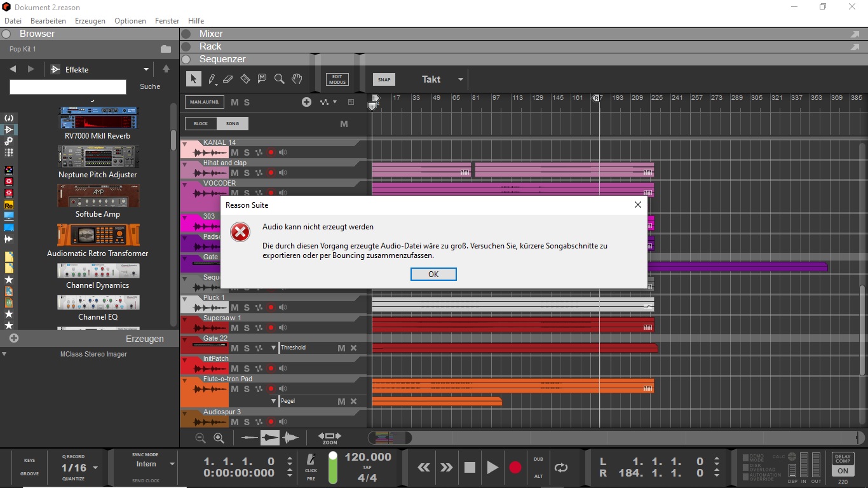
Task: Solo the Gate 22 track
Action: [x=247, y=348]
